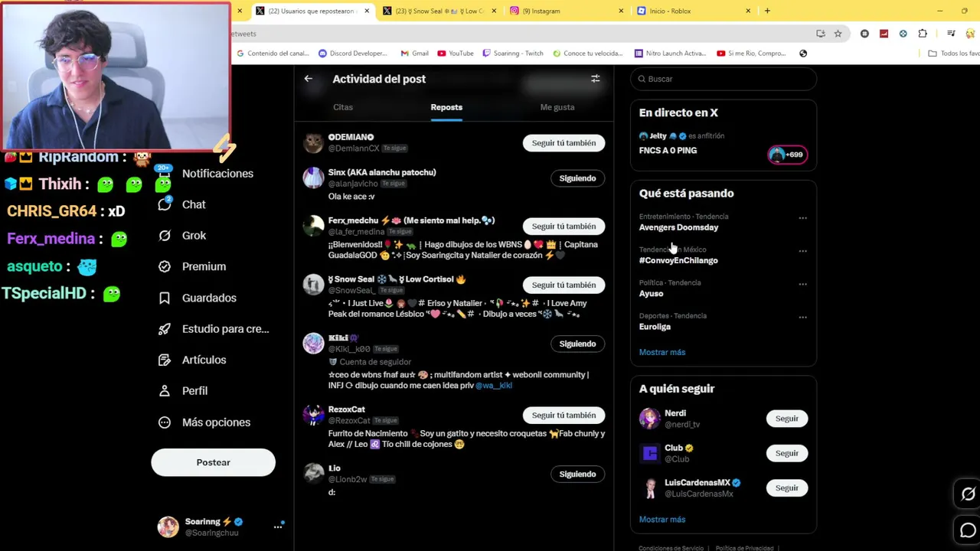Toggle Siguiendo for Sinx (AKA alanchu patochu)

[577, 178]
